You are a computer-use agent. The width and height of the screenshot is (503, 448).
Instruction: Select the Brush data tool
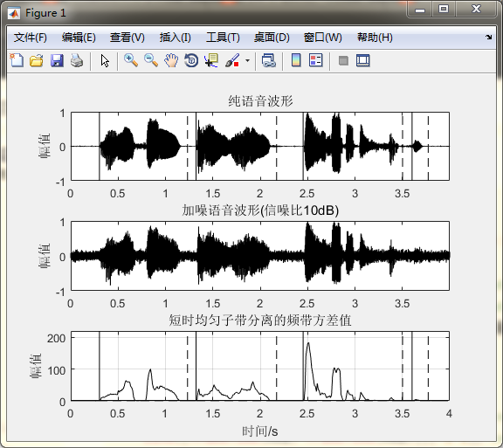(232, 60)
